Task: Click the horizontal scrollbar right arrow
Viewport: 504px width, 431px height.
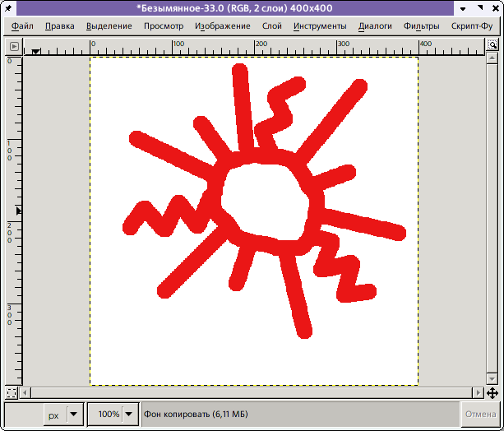Action: click(x=478, y=392)
